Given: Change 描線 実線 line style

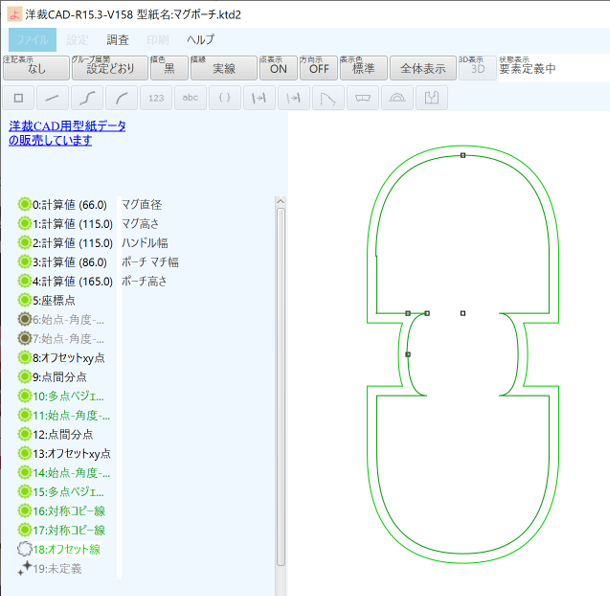Looking at the screenshot, I should 224,68.
